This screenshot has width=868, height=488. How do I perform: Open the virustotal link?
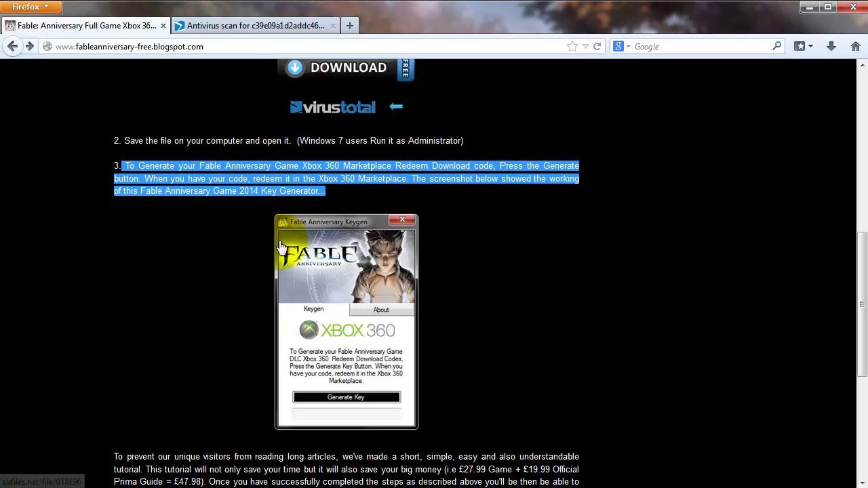(x=332, y=107)
